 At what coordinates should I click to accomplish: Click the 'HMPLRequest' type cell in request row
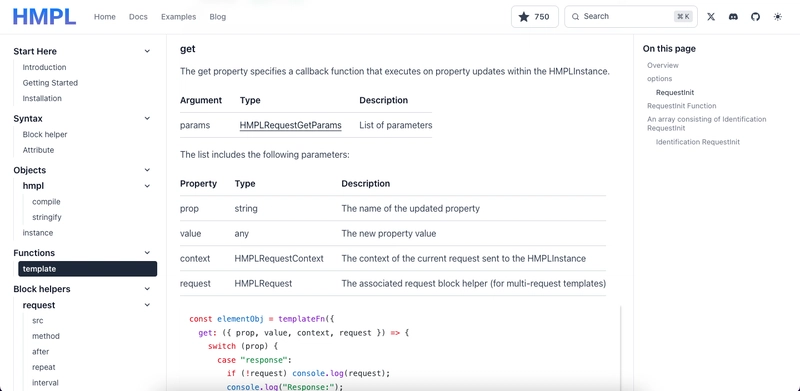tap(263, 283)
